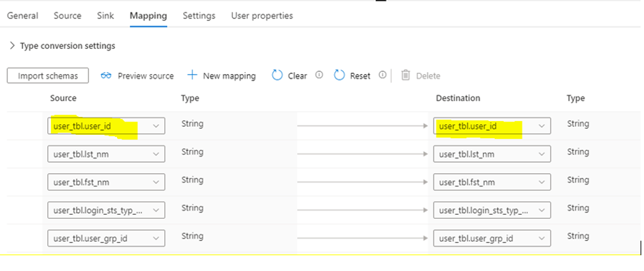Image resolution: width=644 pixels, height=271 pixels.
Task: Open source user_tbl.user_id dropdown
Action: pos(156,126)
